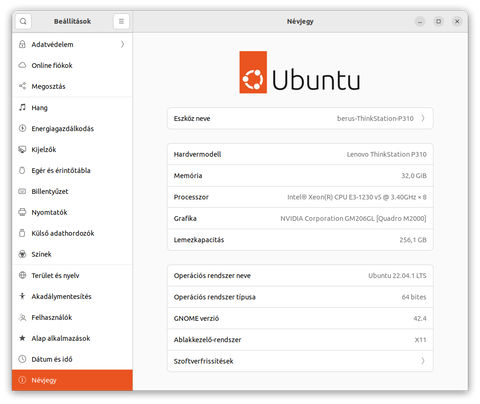Click the orange Ubuntu logo
480x404 pixels.
tap(253, 72)
